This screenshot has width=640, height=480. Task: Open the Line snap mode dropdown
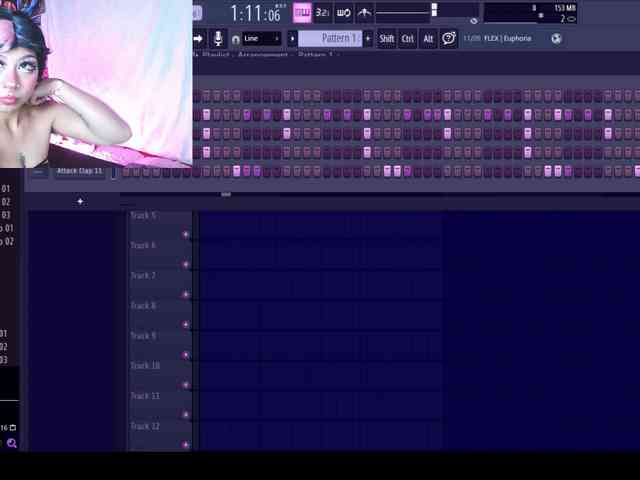pyautogui.click(x=262, y=39)
